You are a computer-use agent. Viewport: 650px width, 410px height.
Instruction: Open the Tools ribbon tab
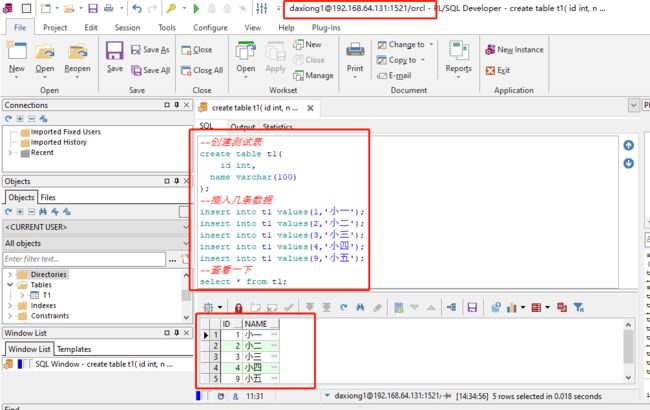tap(167, 27)
